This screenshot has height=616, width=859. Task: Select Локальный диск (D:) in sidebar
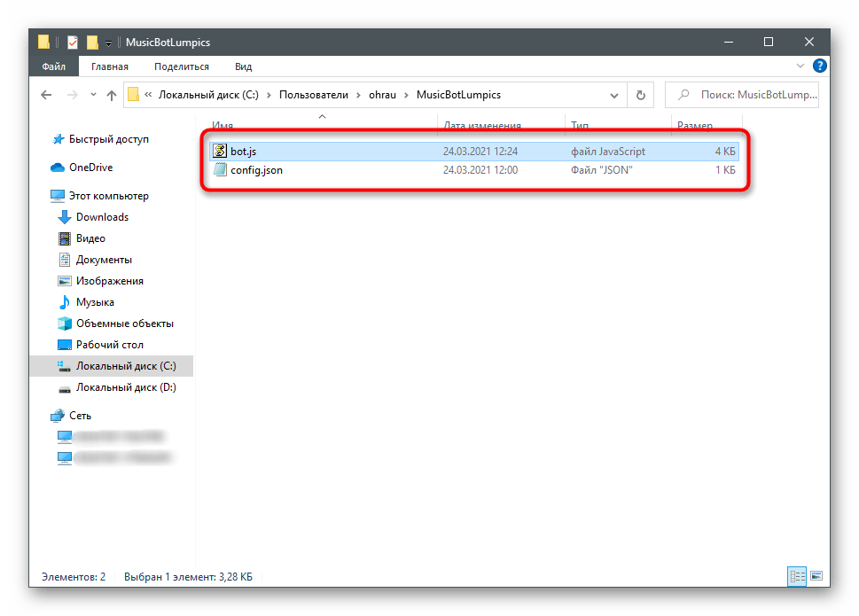point(125,387)
